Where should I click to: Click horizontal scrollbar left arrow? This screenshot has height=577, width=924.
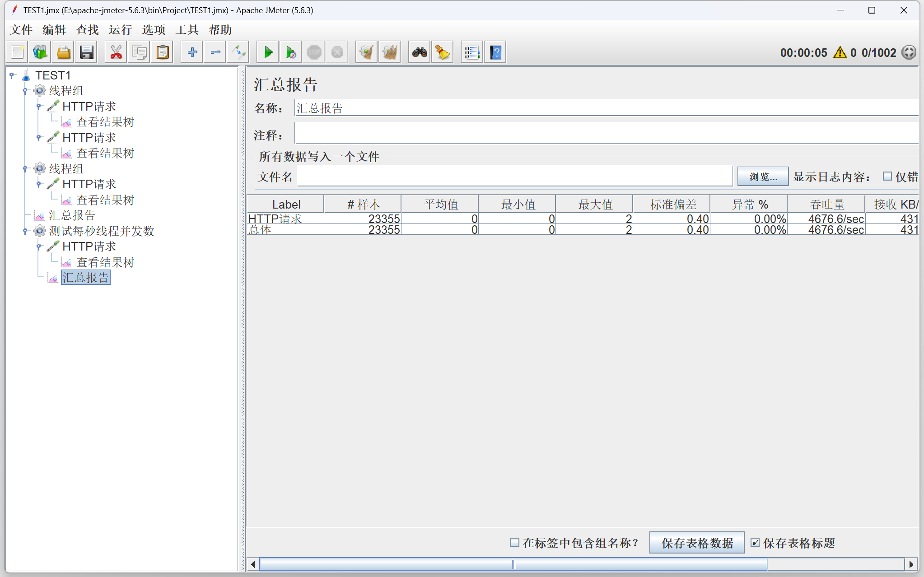[x=253, y=564]
